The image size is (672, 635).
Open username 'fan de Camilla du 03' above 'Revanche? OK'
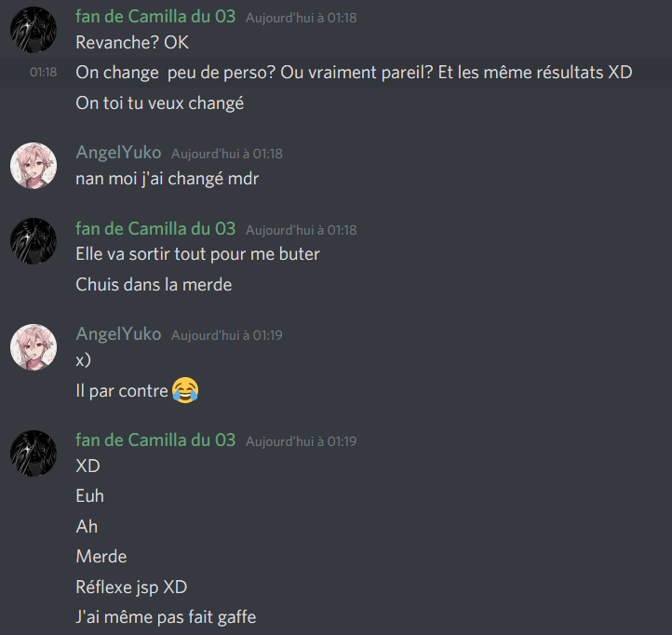coord(155,17)
